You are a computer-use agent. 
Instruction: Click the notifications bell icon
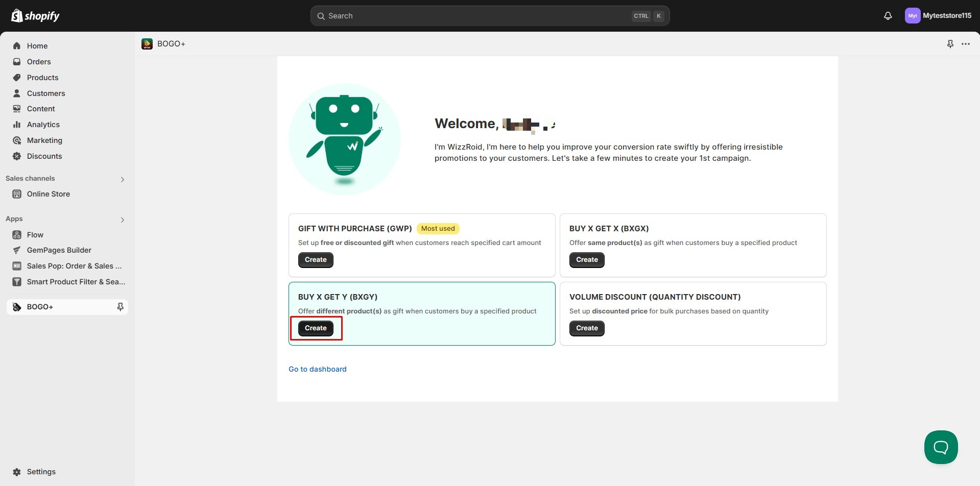888,16
